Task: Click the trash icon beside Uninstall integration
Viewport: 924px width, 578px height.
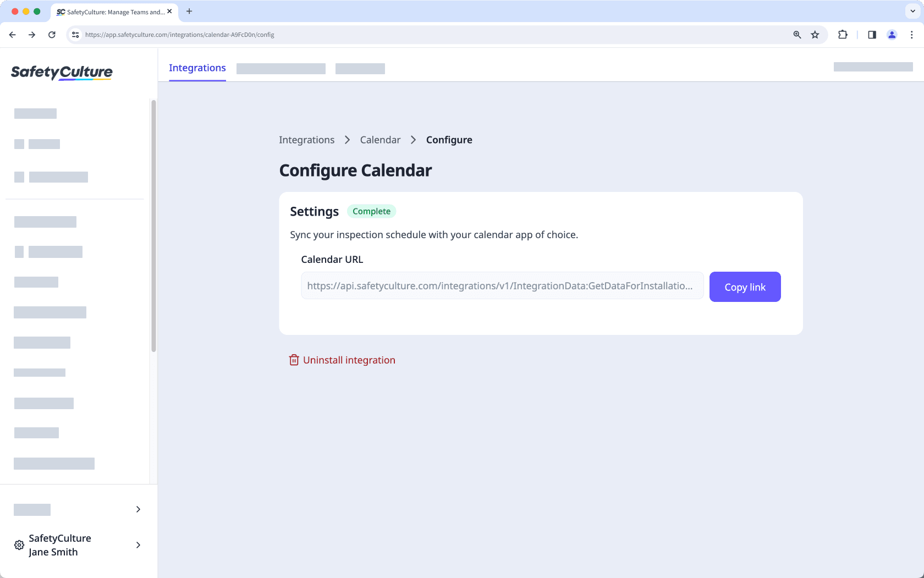Action: (x=294, y=360)
